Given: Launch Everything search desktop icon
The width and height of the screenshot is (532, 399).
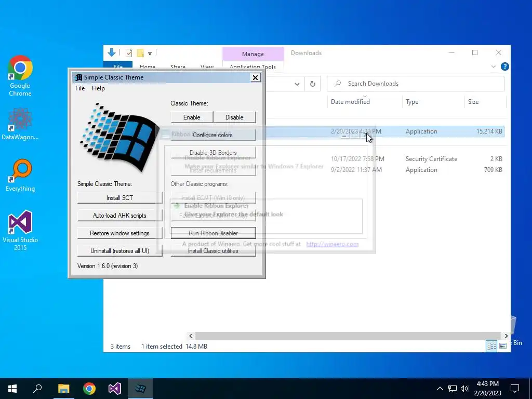Looking at the screenshot, I should (x=20, y=176).
